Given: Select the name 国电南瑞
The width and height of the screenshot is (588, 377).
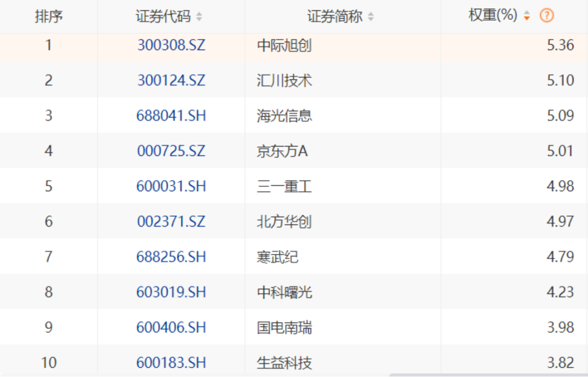Looking at the screenshot, I should pos(285,328).
